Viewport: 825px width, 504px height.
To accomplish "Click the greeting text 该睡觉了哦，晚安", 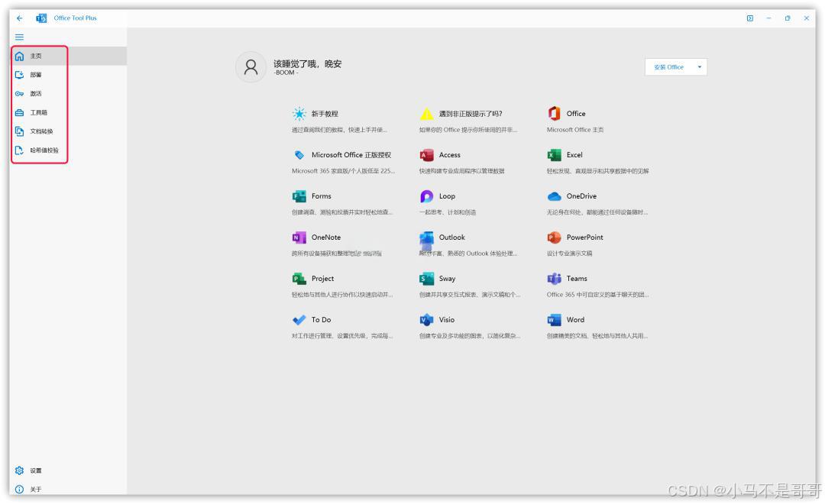I will point(307,63).
